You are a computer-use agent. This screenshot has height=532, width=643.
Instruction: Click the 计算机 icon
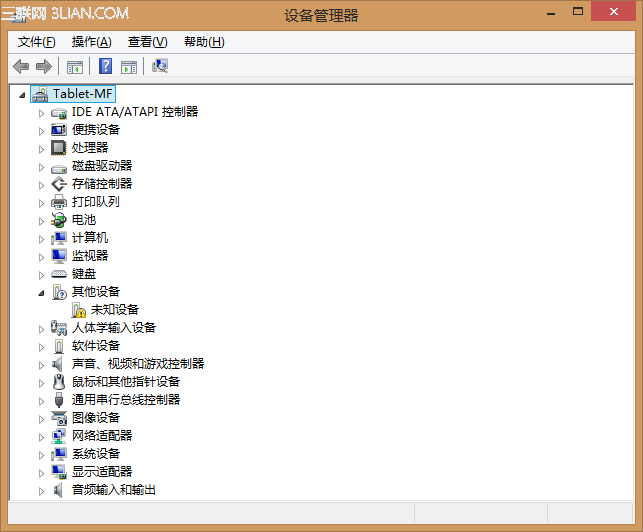pyautogui.click(x=59, y=238)
